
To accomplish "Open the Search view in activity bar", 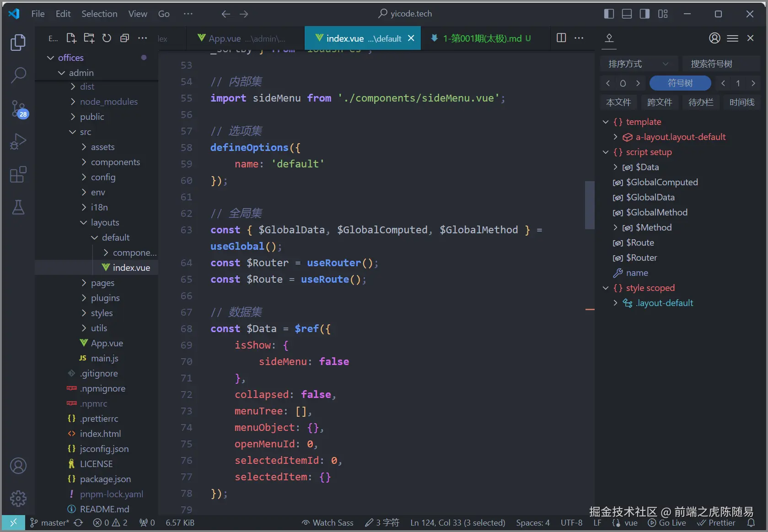I will [18, 75].
